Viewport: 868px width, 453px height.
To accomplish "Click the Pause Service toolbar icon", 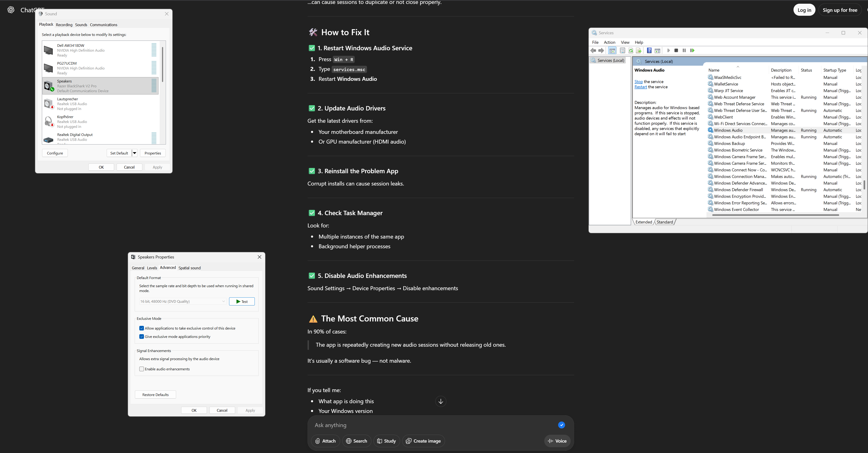I will [684, 50].
